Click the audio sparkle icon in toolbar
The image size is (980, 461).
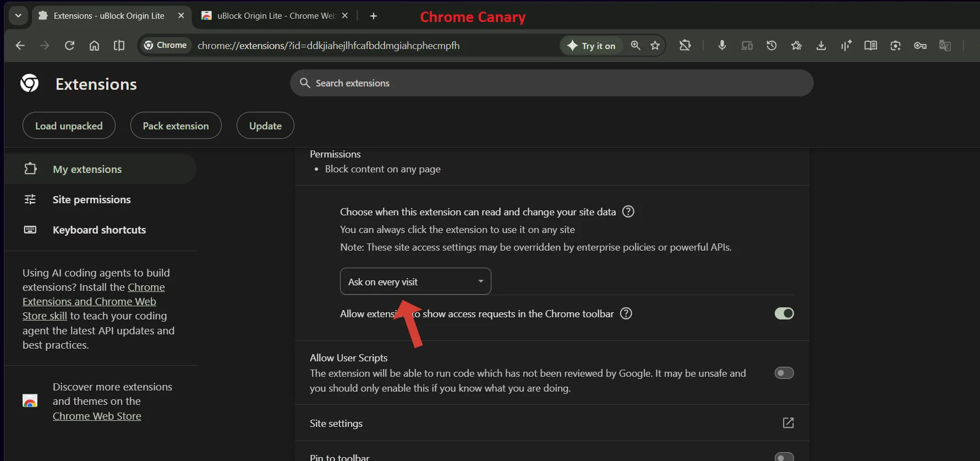(846, 45)
